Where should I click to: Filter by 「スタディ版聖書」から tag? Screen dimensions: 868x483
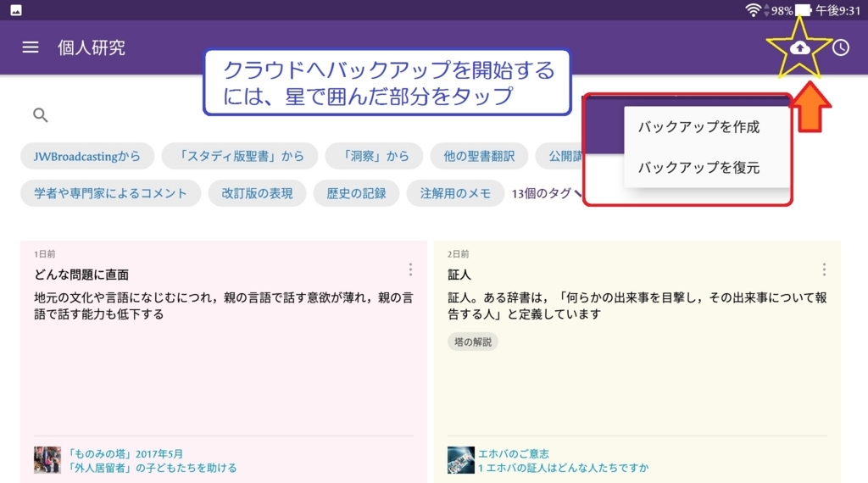coord(240,156)
